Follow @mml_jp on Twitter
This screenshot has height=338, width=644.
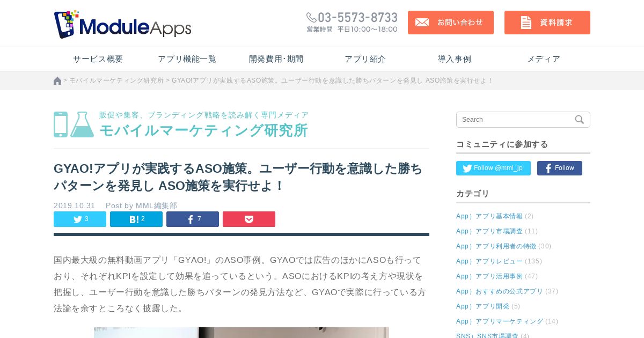click(493, 168)
